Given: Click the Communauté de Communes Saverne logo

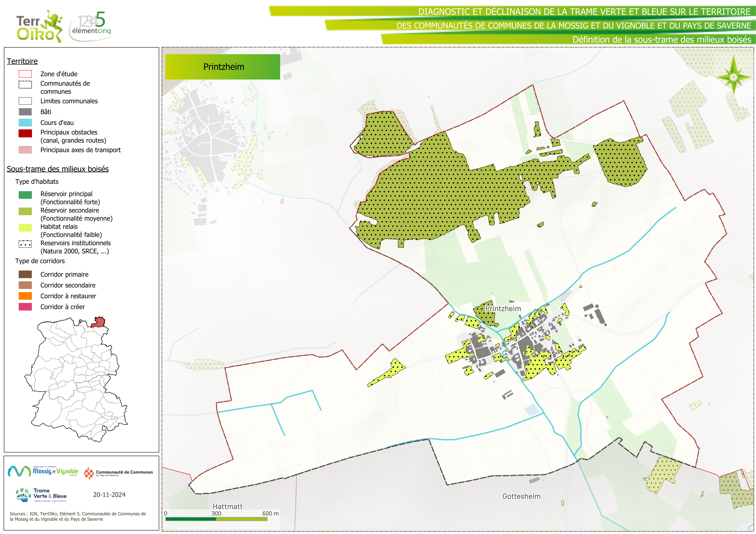Looking at the screenshot, I should point(118,473).
